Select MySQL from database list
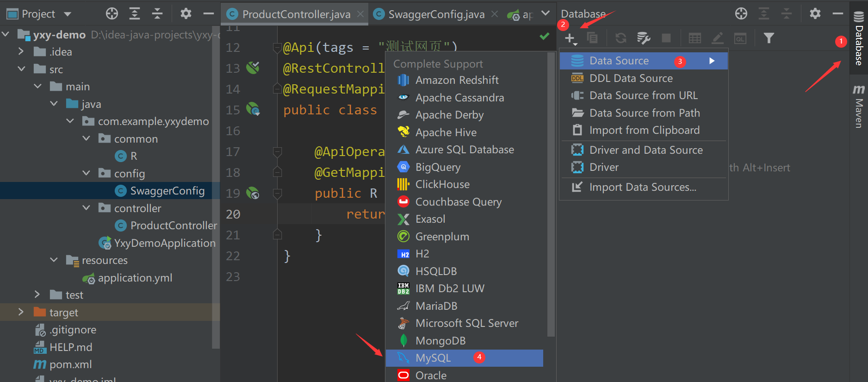The image size is (868, 382). pos(465,358)
